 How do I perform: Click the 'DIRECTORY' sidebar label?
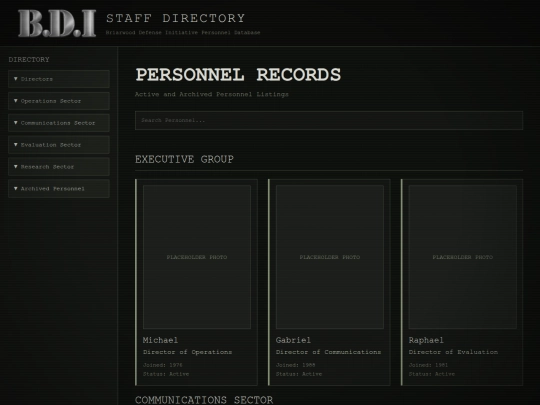[x=29, y=60]
